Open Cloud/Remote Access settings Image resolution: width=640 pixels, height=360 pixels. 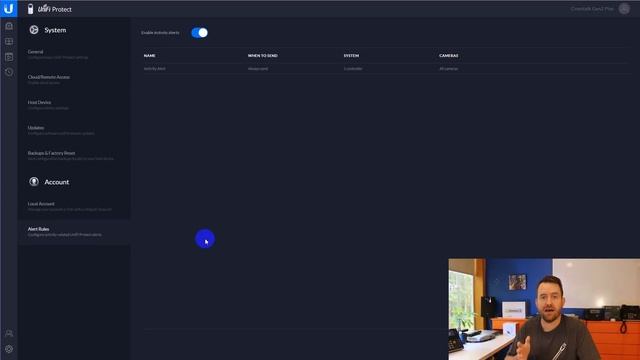73,80
